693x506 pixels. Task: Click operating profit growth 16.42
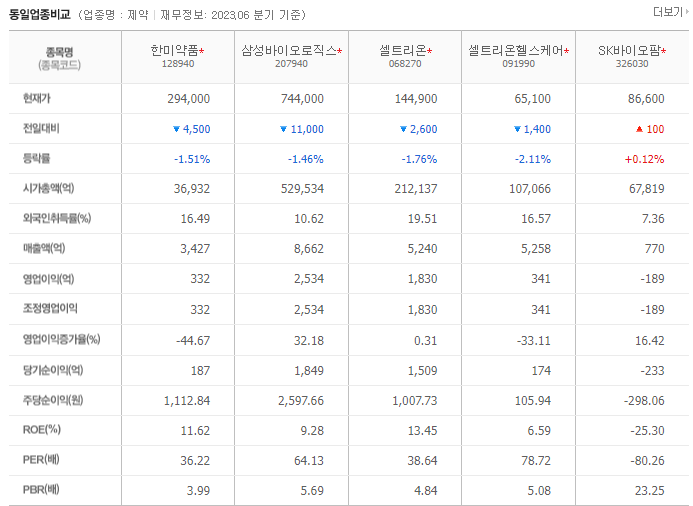tap(650, 341)
